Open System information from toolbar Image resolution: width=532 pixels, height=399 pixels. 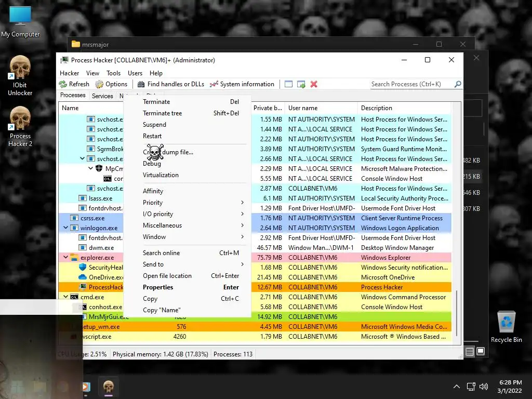(242, 84)
